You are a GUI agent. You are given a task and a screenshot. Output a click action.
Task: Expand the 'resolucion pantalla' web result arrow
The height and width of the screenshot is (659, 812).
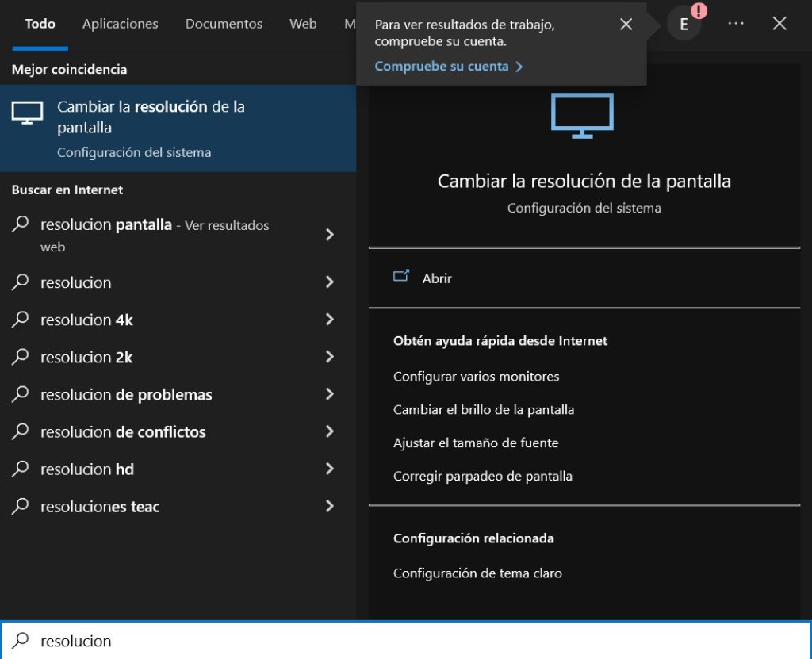pyautogui.click(x=330, y=235)
